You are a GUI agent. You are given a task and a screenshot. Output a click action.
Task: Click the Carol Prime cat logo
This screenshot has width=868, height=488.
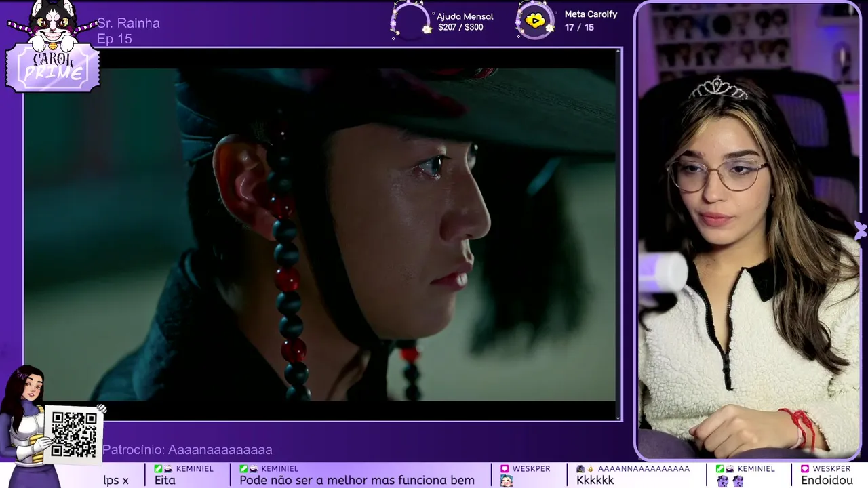(53, 47)
